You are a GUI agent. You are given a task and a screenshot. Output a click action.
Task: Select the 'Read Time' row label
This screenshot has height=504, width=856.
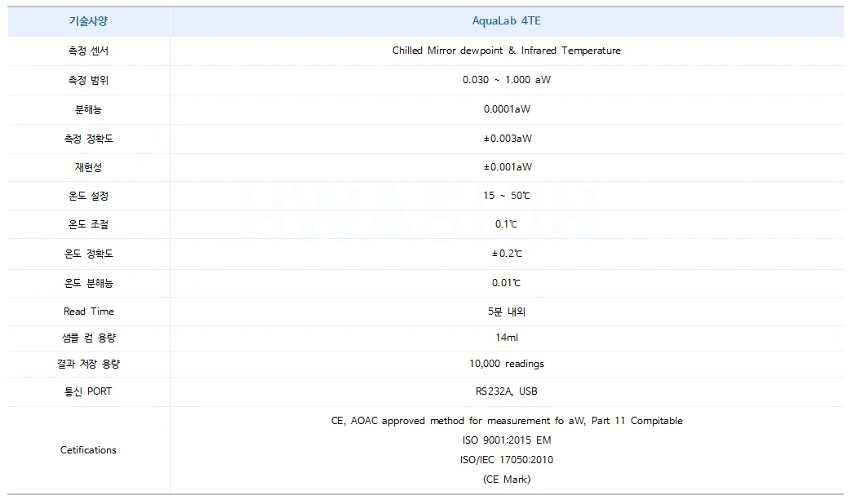(88, 312)
